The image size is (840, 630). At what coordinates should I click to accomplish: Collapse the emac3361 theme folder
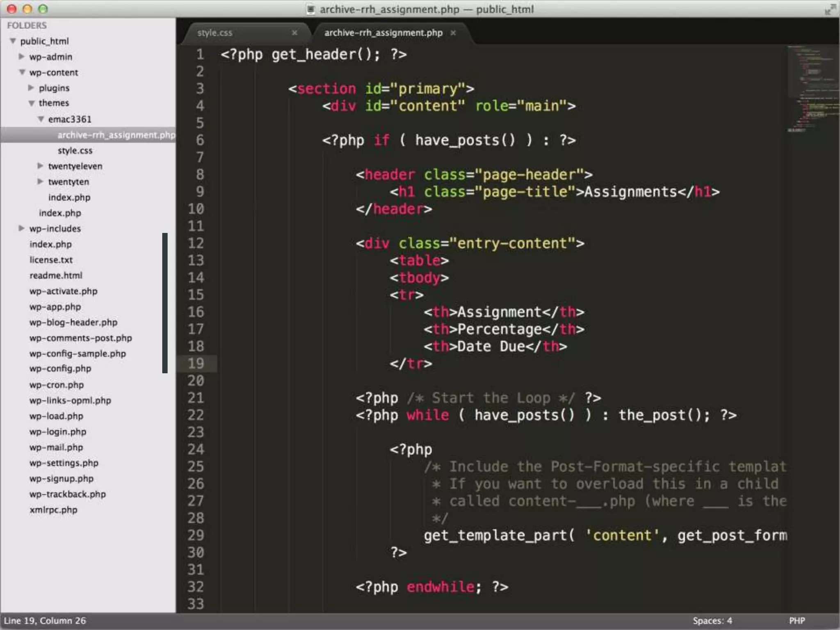click(41, 119)
